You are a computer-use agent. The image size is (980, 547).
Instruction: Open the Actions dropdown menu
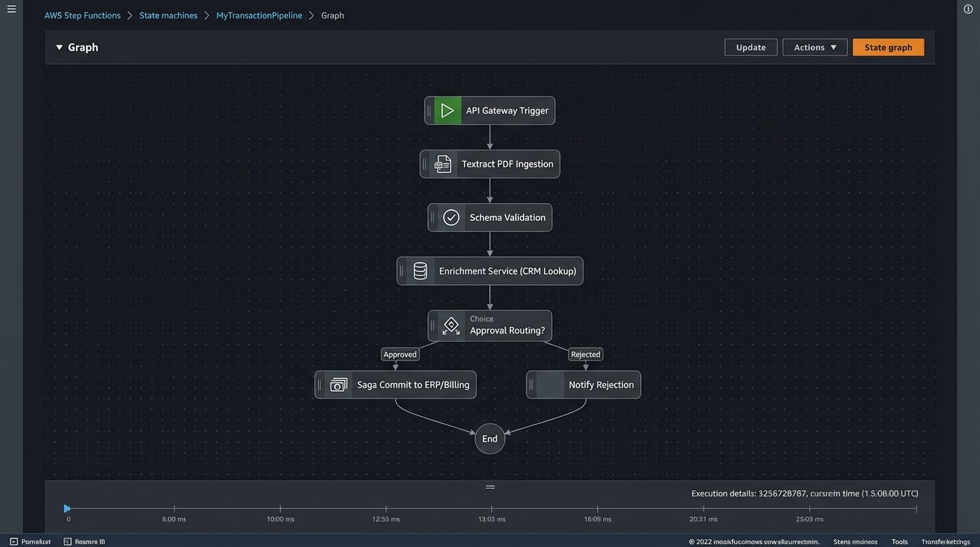[x=815, y=48]
